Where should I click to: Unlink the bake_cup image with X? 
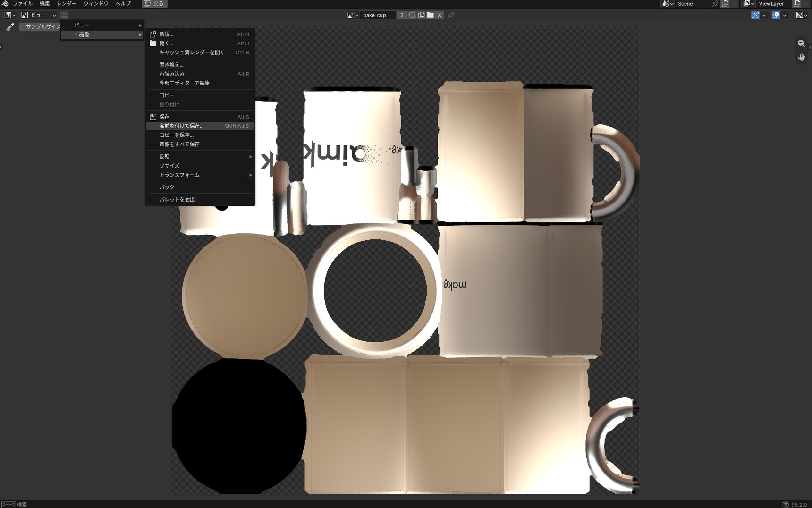pyautogui.click(x=440, y=15)
